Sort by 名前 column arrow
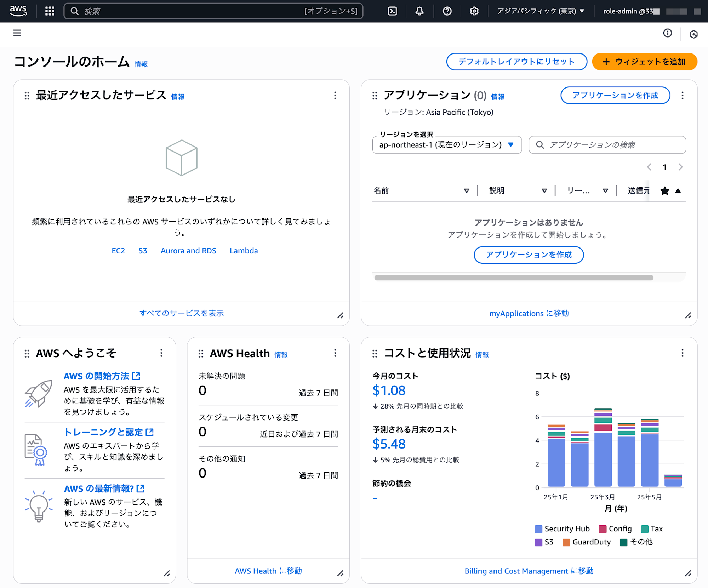 [467, 191]
